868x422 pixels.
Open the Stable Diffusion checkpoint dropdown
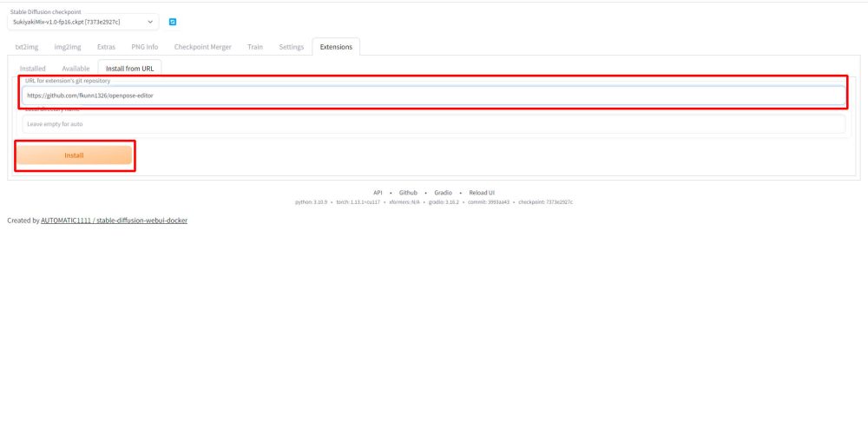click(x=83, y=22)
